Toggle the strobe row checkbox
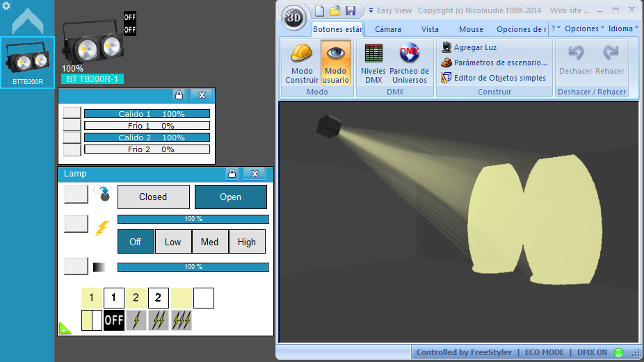 coord(76,224)
